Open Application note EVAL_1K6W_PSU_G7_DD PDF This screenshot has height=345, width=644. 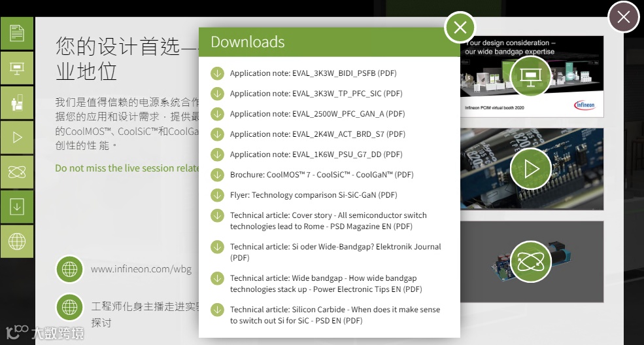[x=316, y=154]
